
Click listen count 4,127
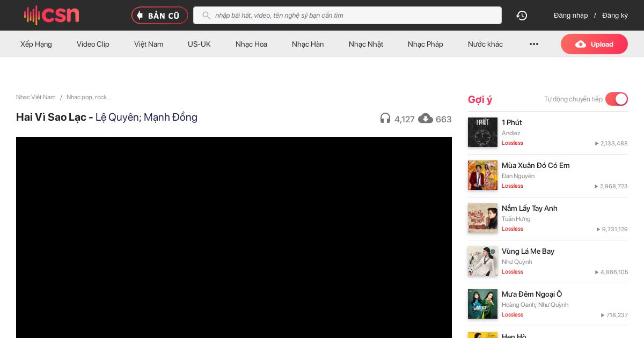coord(404,119)
